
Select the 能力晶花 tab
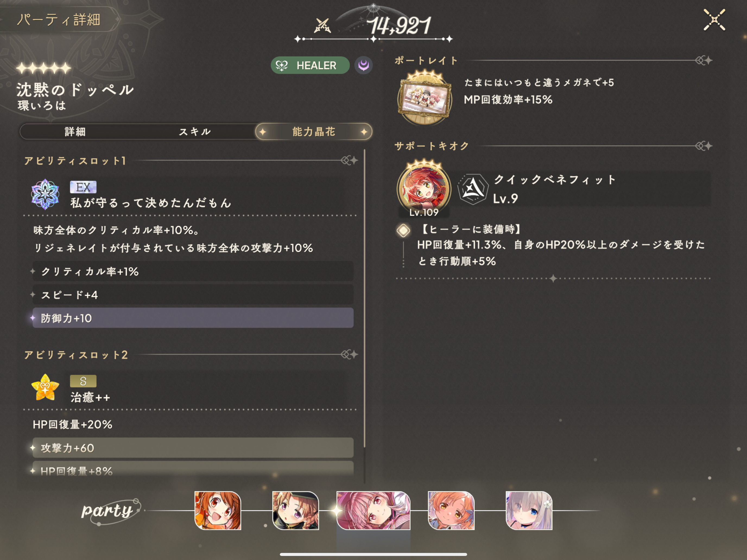[x=314, y=132]
